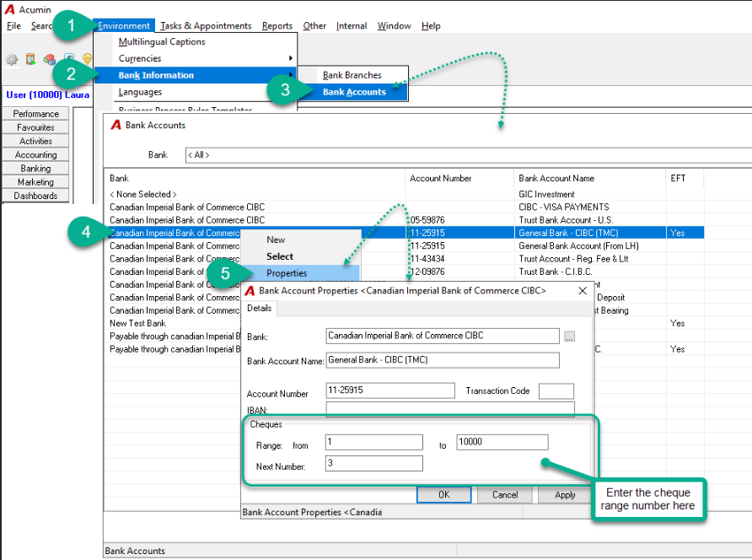Click the bank browse ellipsis button
Image resolution: width=752 pixels, height=560 pixels.
coord(569,337)
